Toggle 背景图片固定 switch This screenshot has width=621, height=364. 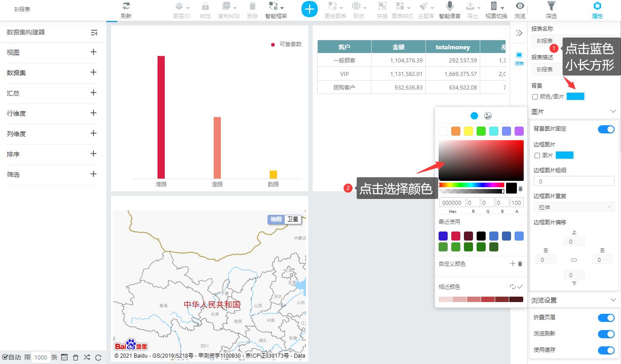tap(606, 129)
